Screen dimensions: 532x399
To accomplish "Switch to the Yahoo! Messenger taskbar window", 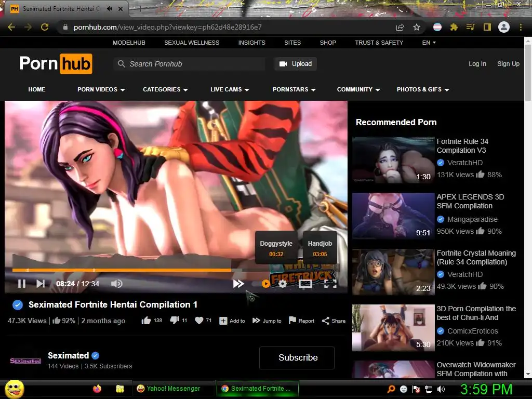I will click(173, 389).
